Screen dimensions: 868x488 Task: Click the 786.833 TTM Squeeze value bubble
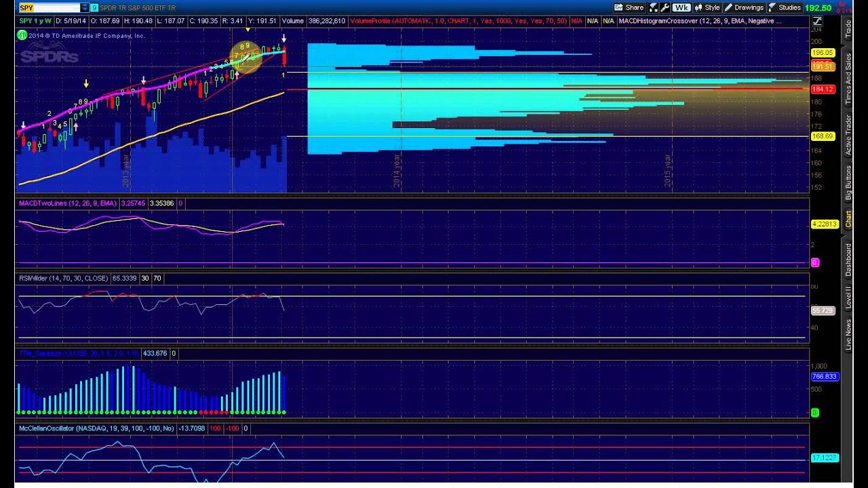click(825, 376)
